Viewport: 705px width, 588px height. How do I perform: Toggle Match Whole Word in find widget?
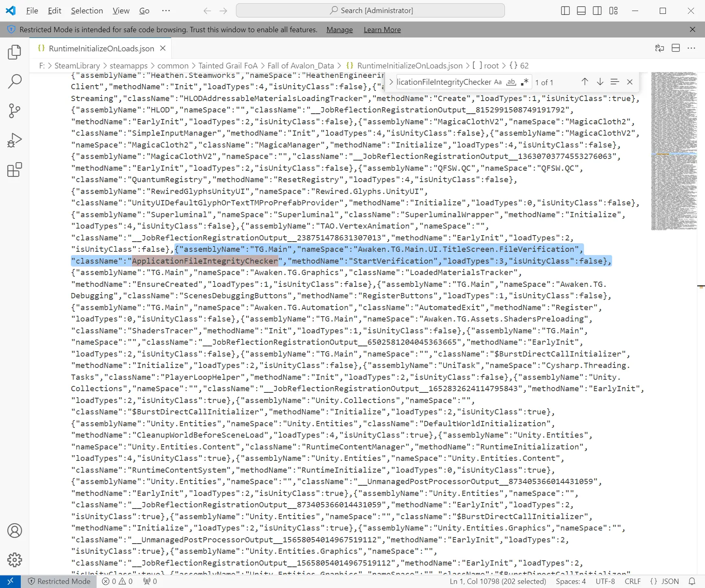tap(511, 82)
